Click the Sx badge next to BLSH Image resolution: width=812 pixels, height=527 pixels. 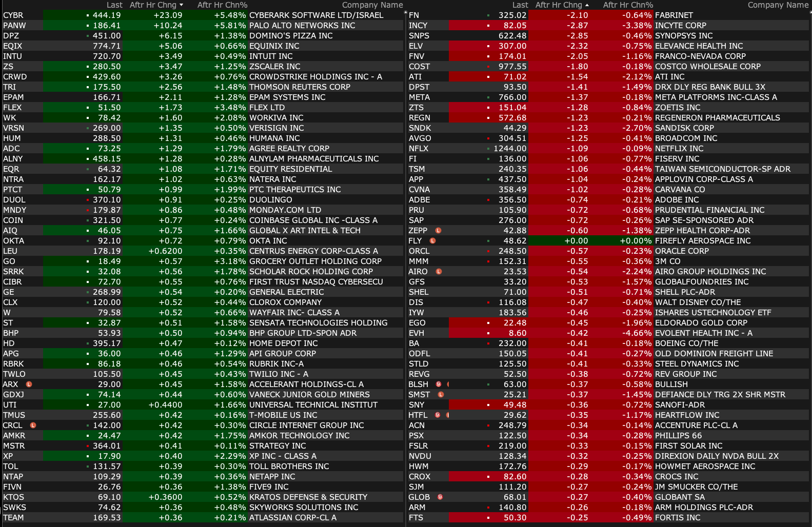[x=439, y=384]
